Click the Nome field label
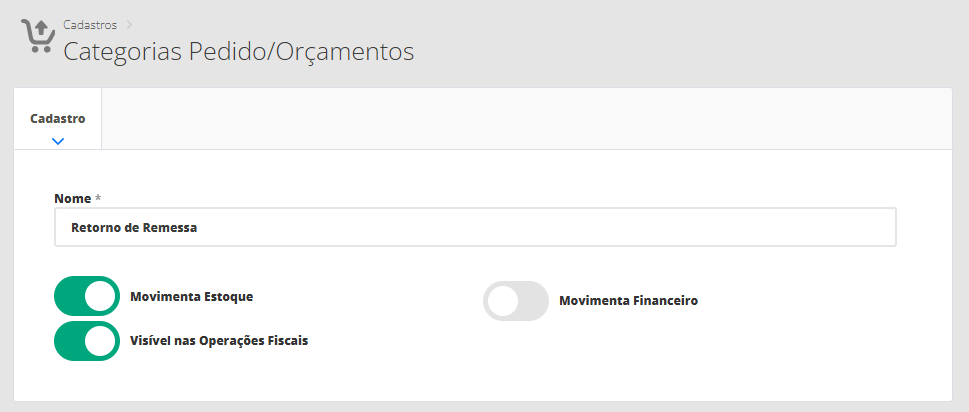969x412 pixels. pos(72,198)
